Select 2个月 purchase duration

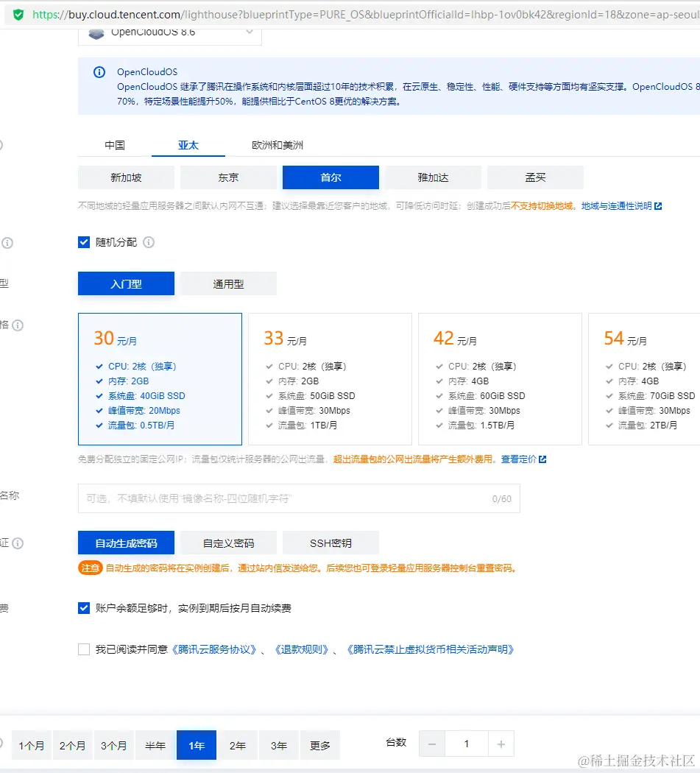click(x=72, y=745)
